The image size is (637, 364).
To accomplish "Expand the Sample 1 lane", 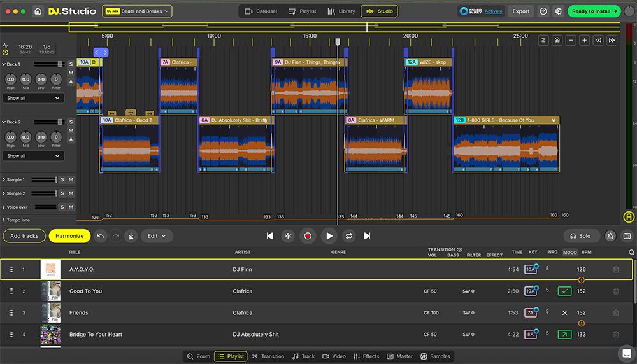I will (4, 179).
